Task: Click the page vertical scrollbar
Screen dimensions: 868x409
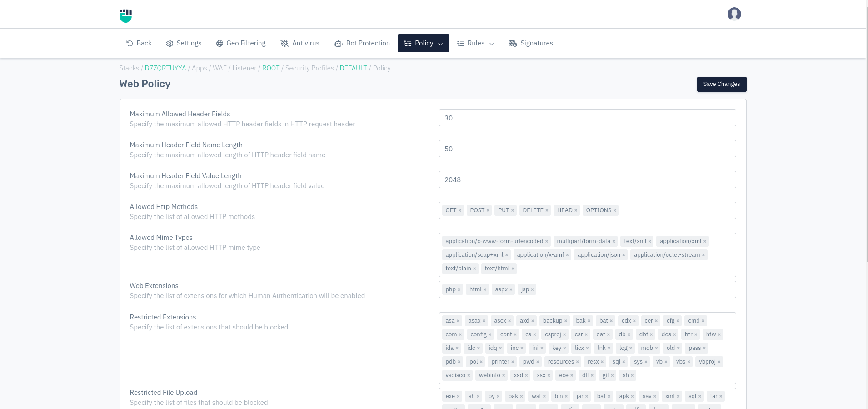Action: click(866, 136)
